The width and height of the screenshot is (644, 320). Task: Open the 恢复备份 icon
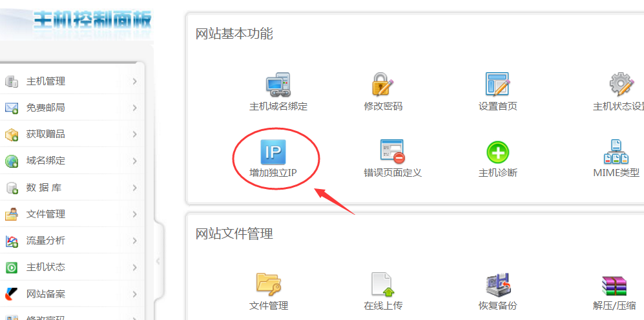(497, 285)
